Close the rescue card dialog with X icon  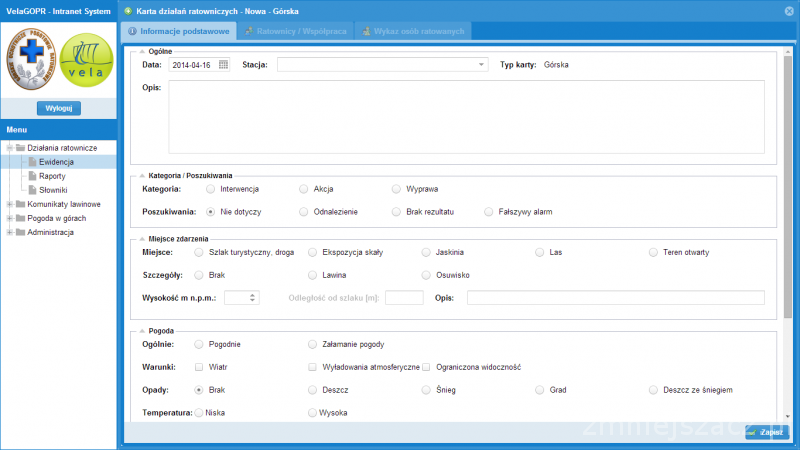788,9
